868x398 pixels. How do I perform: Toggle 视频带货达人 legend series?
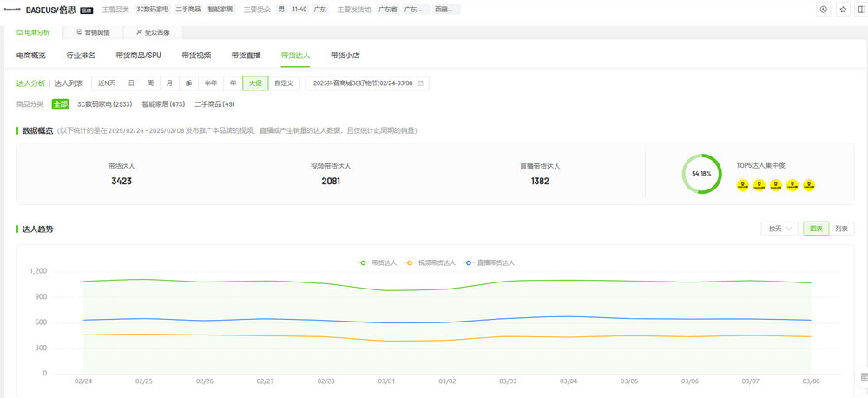click(431, 262)
